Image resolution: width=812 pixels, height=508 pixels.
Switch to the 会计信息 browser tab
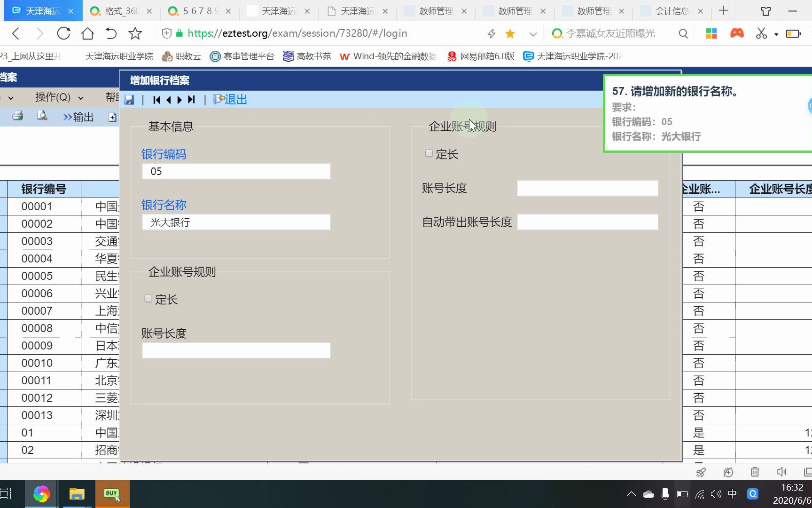(x=672, y=11)
